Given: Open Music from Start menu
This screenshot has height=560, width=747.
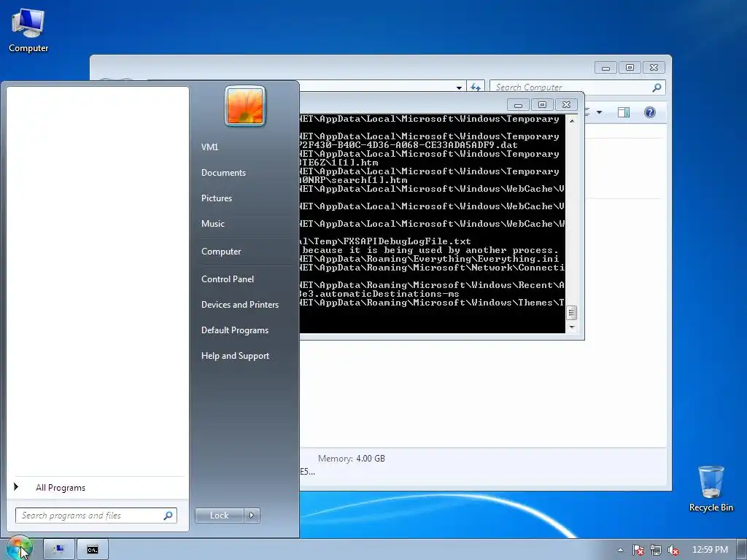Looking at the screenshot, I should 212,224.
